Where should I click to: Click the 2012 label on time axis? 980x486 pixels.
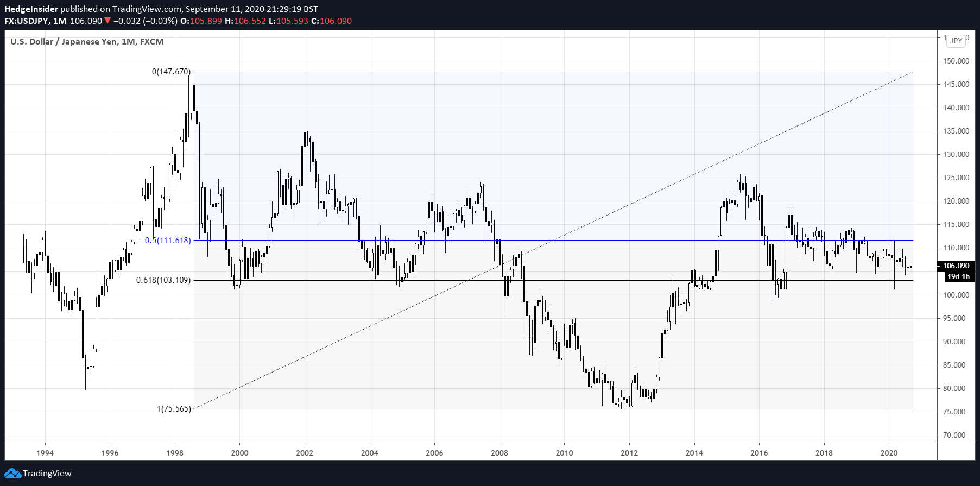click(629, 453)
